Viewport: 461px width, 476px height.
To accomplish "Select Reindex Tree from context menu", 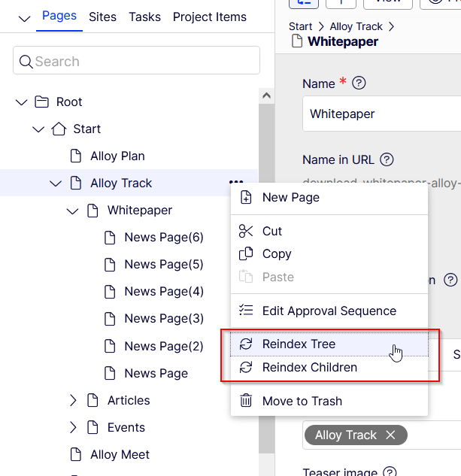I will pyautogui.click(x=299, y=344).
